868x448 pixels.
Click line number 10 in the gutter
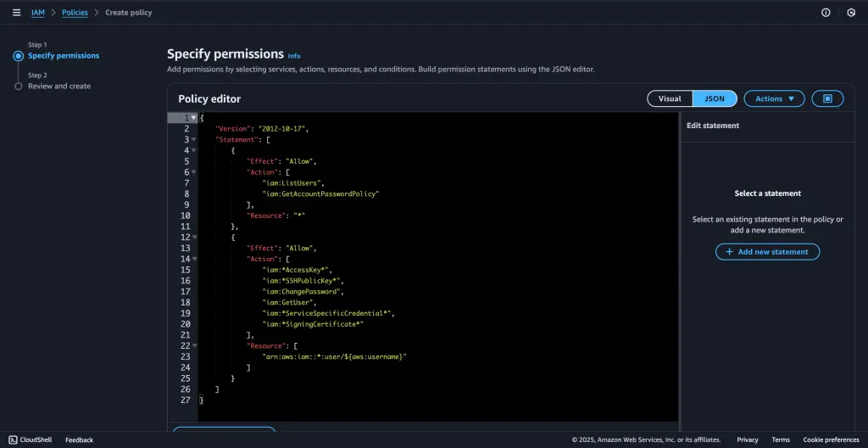tap(186, 216)
